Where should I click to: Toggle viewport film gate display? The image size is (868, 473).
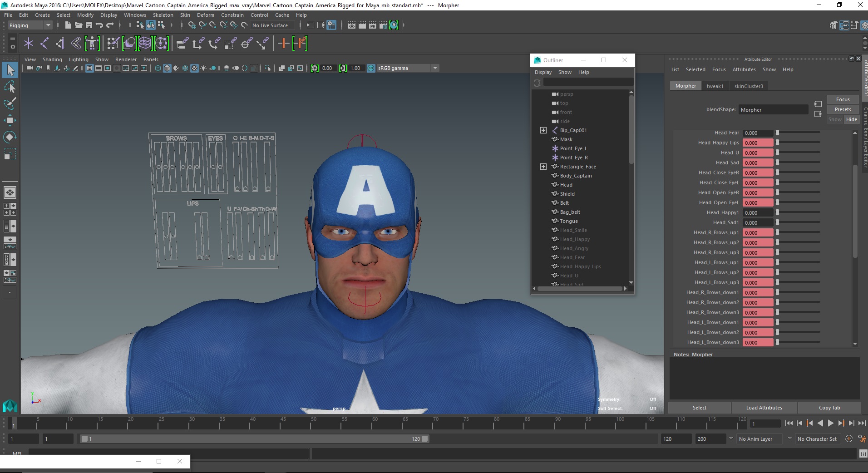[x=99, y=68]
